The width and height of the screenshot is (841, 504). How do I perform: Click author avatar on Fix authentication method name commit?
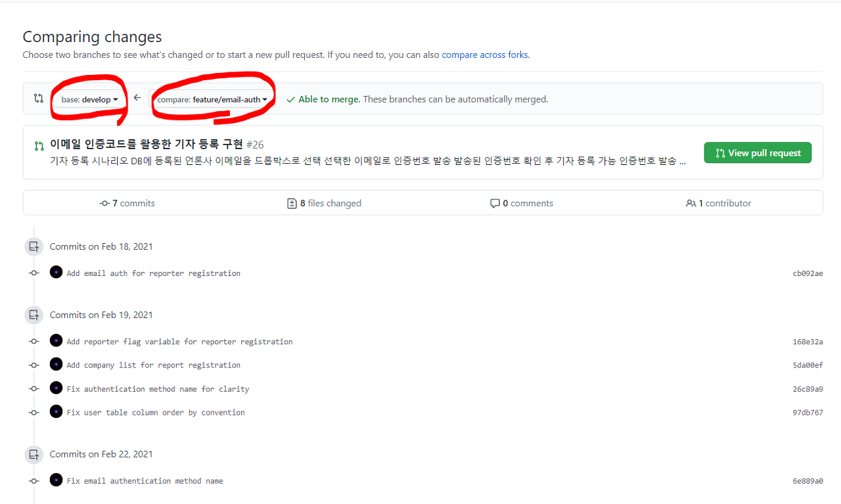[56, 388]
